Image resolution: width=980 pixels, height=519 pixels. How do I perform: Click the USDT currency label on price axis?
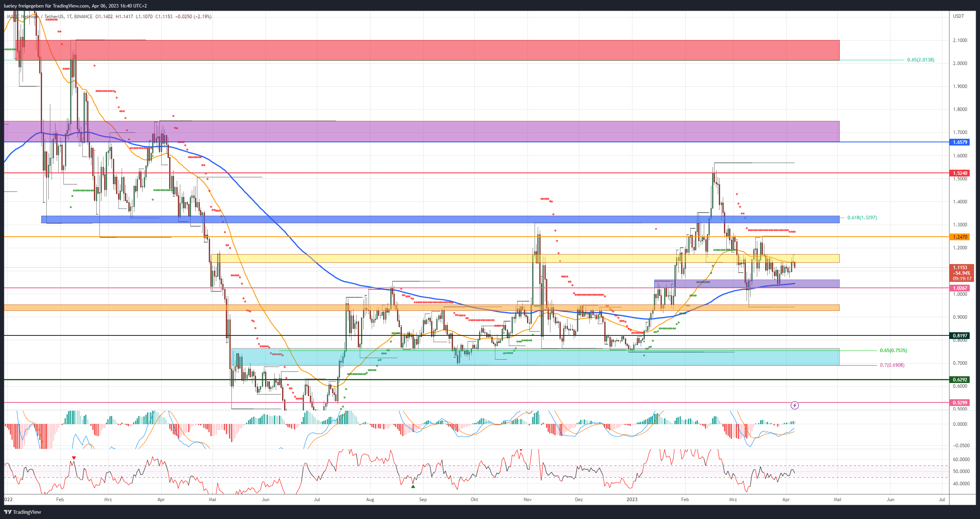tap(959, 16)
